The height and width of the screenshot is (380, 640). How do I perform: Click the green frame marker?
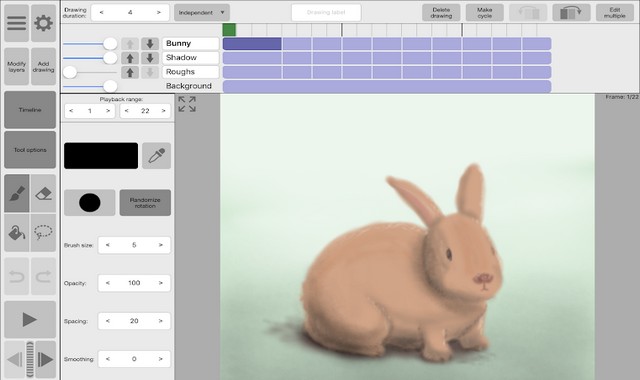pyautogui.click(x=229, y=29)
